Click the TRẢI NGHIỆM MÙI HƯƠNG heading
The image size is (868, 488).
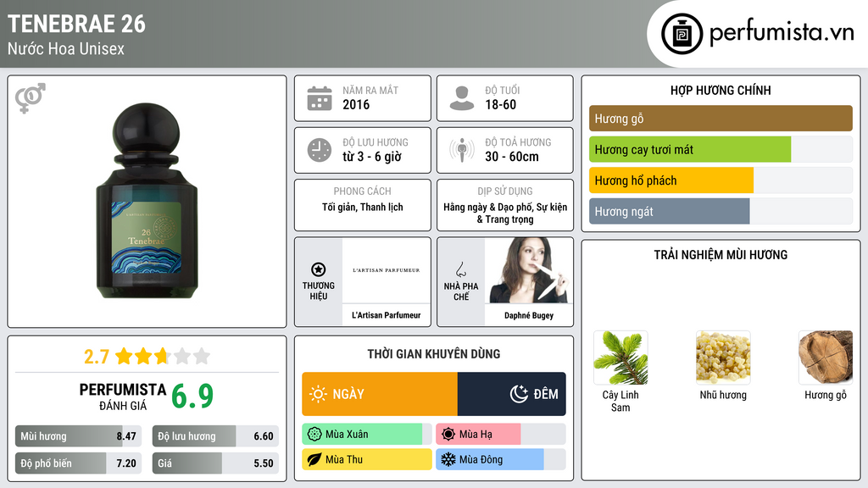(x=721, y=255)
